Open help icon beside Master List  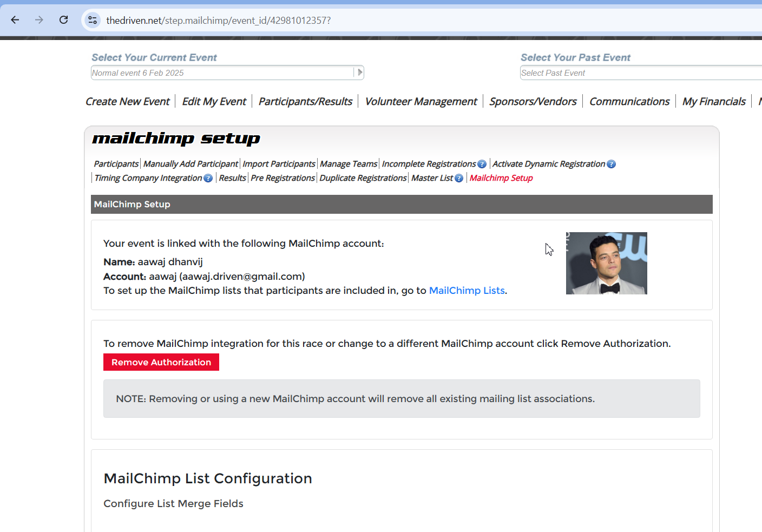459,178
